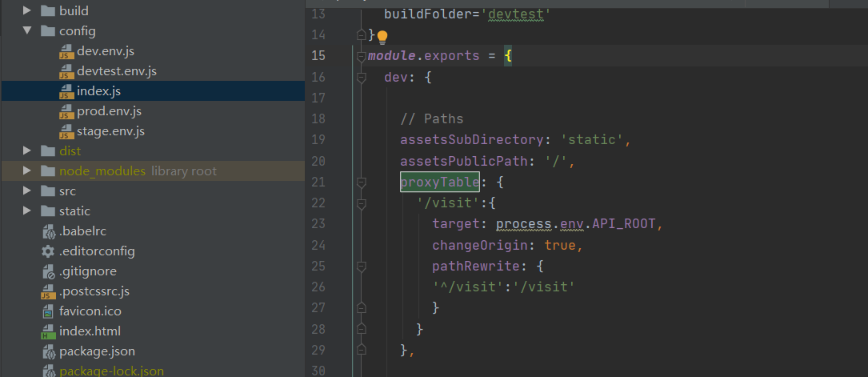Click the dist folder icon

coord(48,150)
